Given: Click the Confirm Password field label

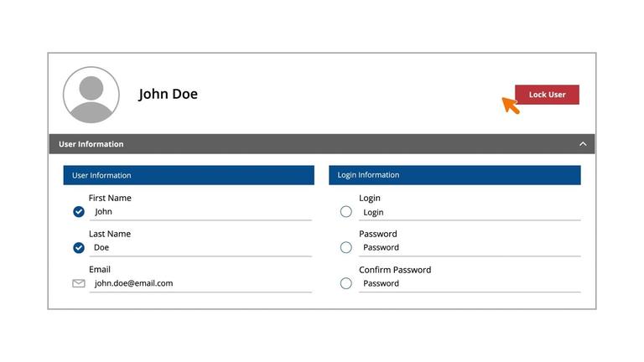Looking at the screenshot, I should (395, 270).
